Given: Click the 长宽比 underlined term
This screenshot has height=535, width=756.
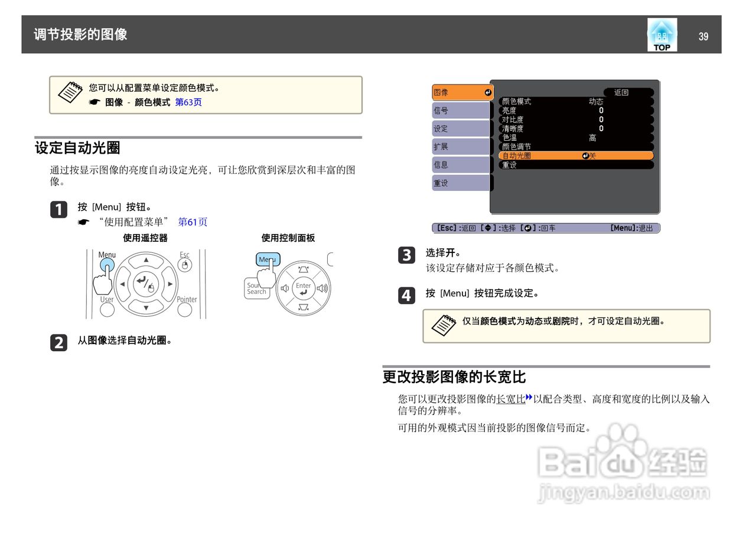Looking at the screenshot, I should point(510,400).
